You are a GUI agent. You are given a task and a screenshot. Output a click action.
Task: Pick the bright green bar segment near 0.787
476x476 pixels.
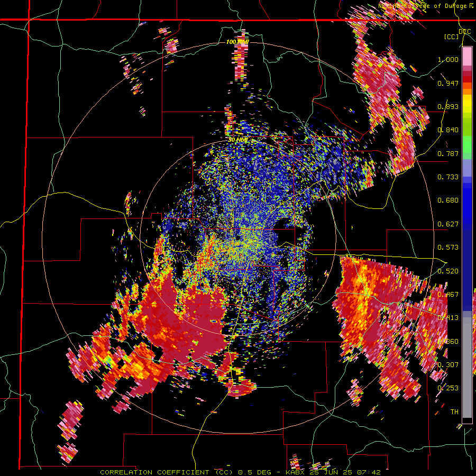(467, 144)
